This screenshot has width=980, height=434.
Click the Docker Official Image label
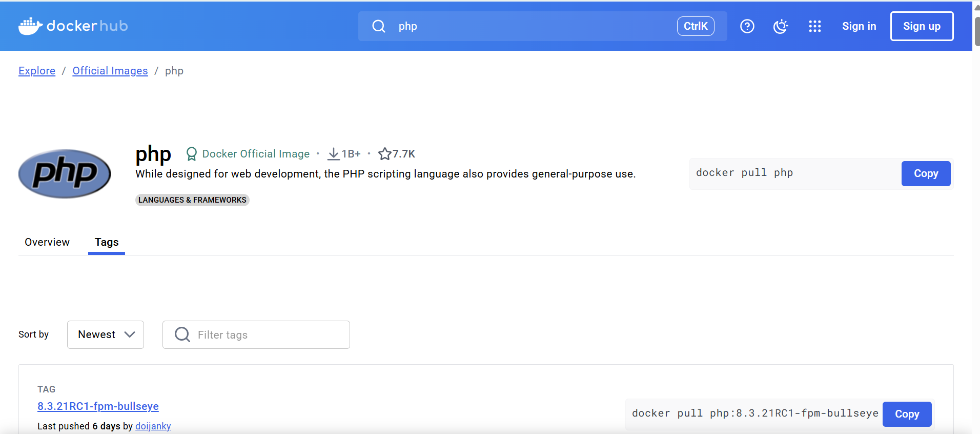256,154
